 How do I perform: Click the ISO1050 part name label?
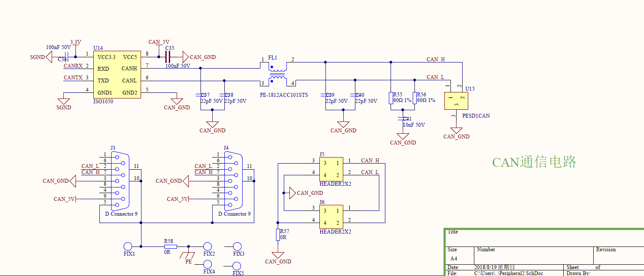(x=103, y=102)
